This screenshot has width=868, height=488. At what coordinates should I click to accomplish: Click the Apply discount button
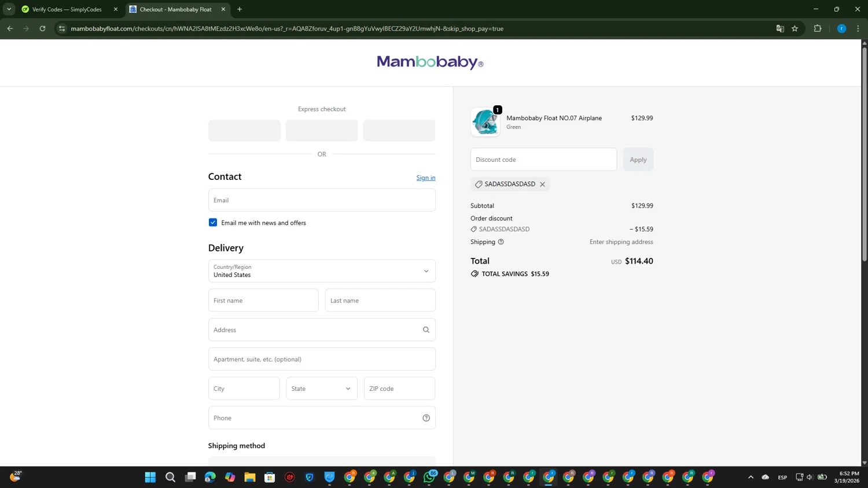tap(638, 160)
